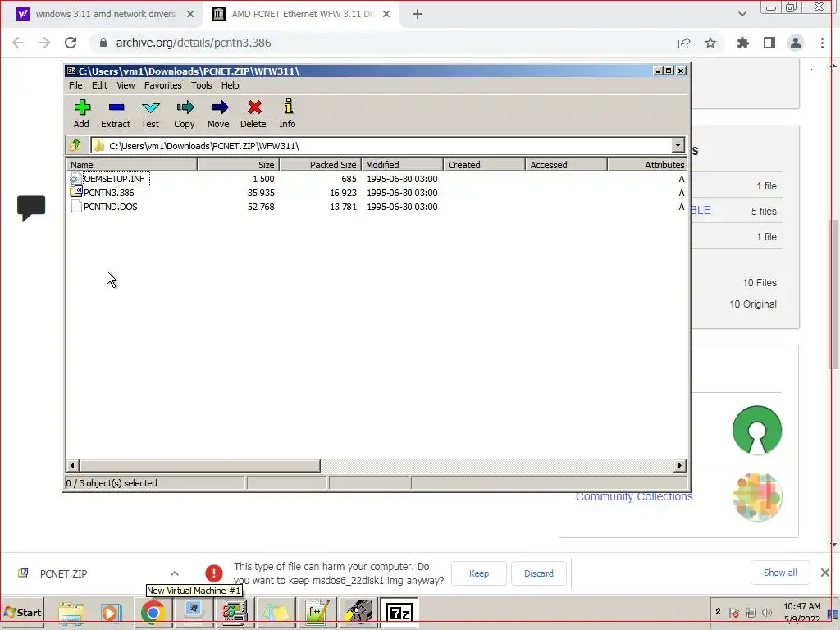Click the horizontal scrollbar left arrow
Screen dimensions: 840x630
[72, 466]
